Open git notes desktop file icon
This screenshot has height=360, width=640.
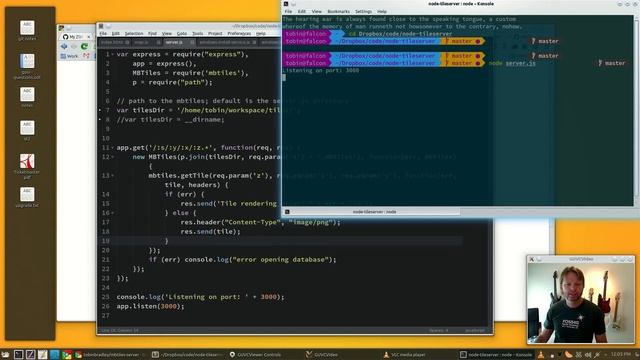(27, 31)
